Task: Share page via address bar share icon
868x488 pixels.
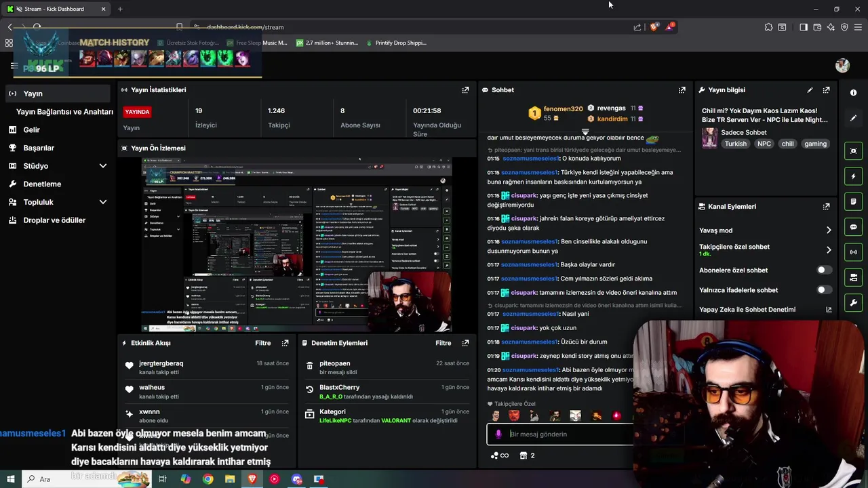Action: tap(637, 27)
